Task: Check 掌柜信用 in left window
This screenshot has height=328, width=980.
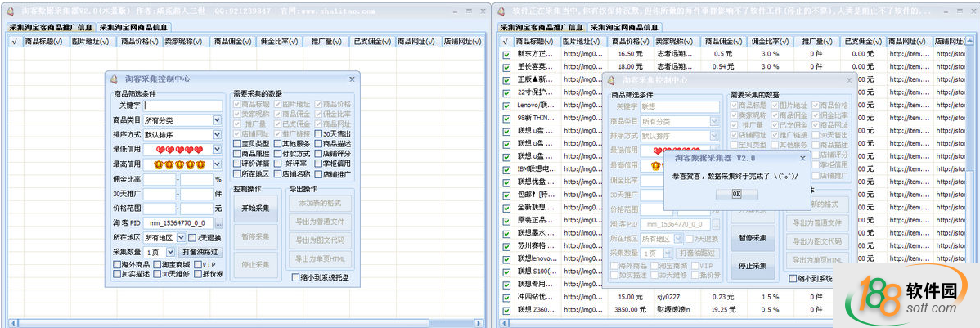Action: pyautogui.click(x=318, y=163)
